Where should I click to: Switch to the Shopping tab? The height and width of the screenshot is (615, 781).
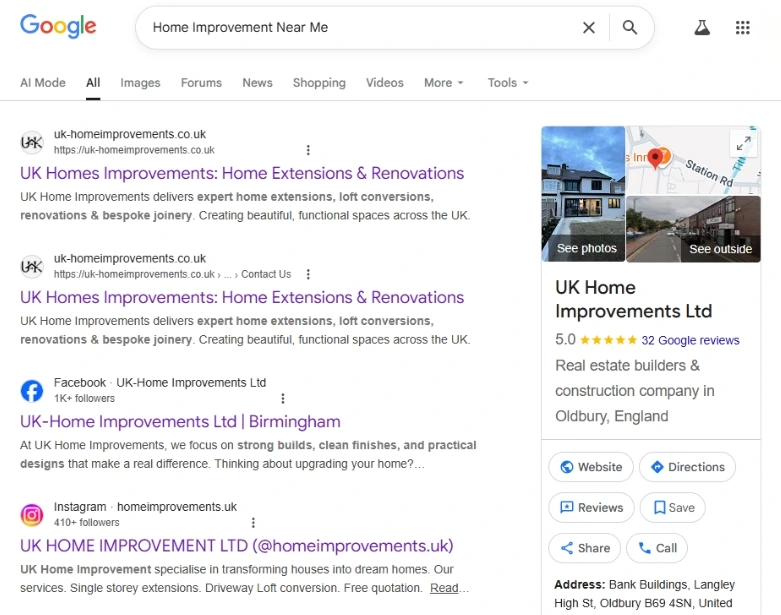click(319, 83)
